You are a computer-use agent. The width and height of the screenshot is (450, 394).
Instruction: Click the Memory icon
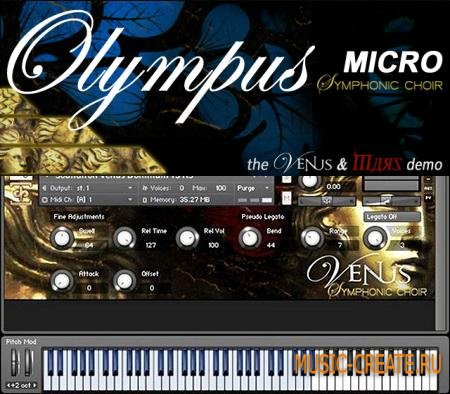pyautogui.click(x=145, y=200)
